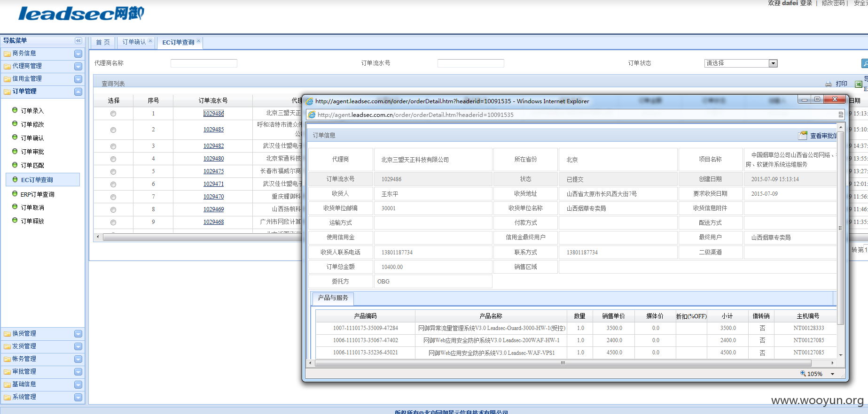Select radio button for order 1029468

[113, 222]
